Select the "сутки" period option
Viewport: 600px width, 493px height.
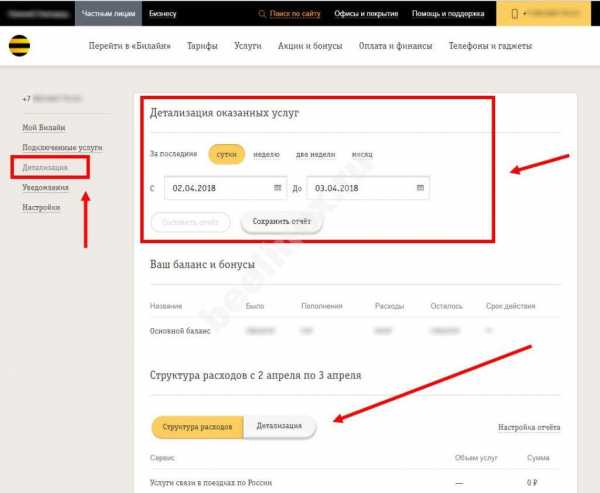[227, 155]
